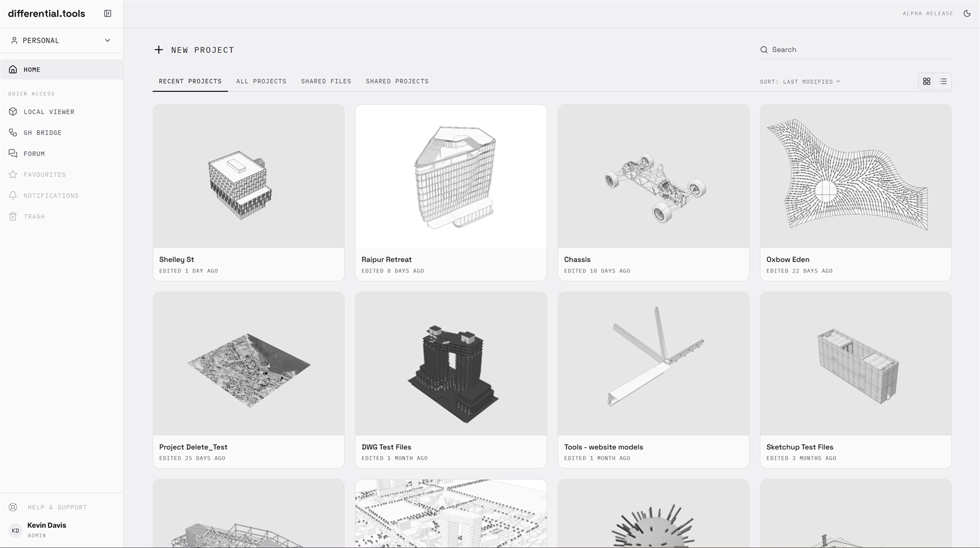Viewport: 980px width, 548px height.
Task: Select Shared Projects tab
Action: click(x=397, y=81)
